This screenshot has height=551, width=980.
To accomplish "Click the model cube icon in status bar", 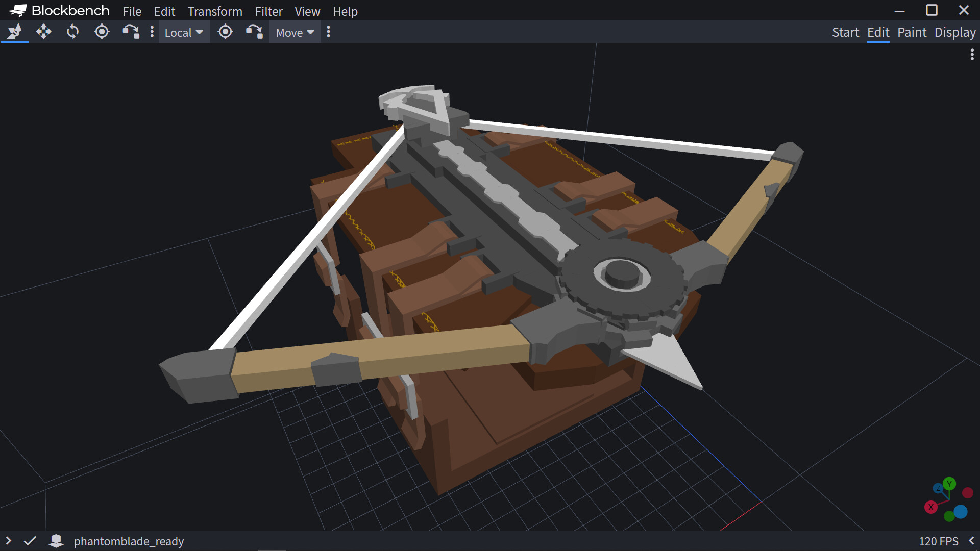I will tap(56, 541).
